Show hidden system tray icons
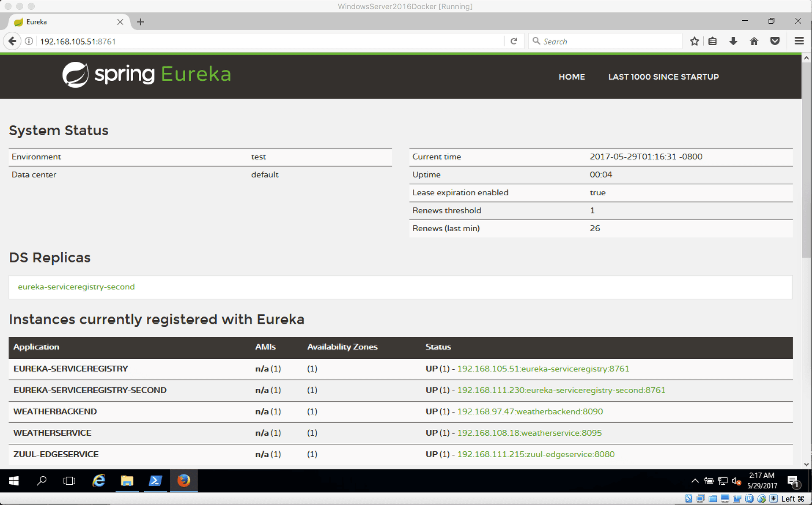Viewport: 812px width, 505px height. (695, 481)
